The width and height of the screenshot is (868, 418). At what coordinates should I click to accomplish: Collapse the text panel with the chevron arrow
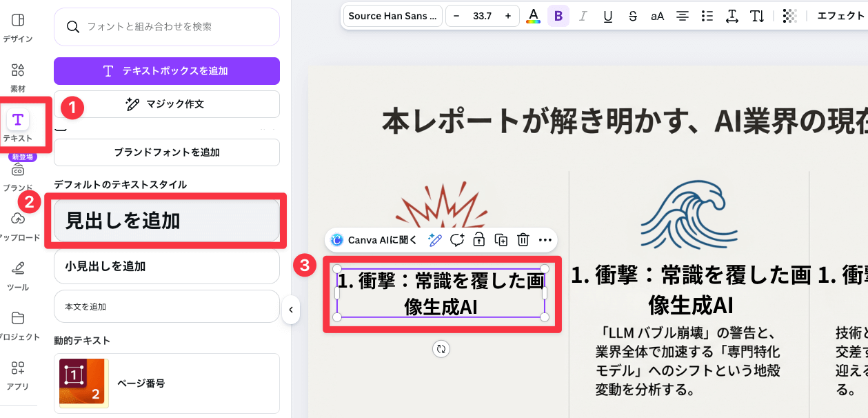[x=291, y=310]
